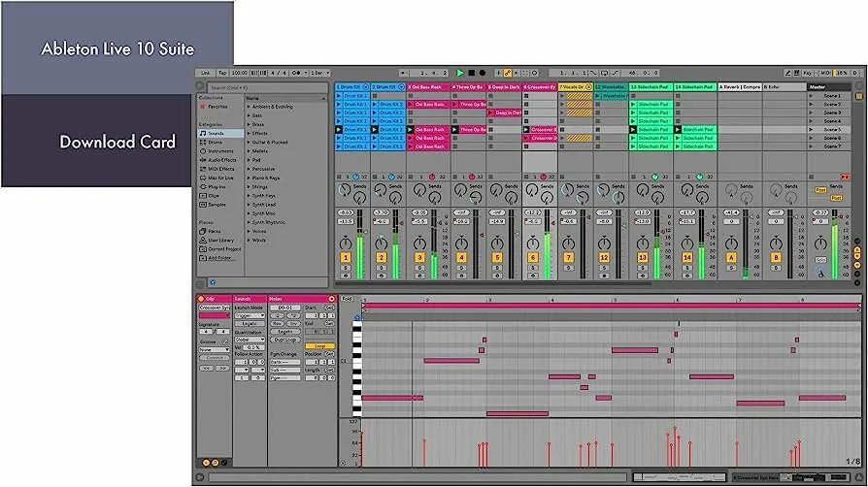This screenshot has height=487, width=868.
Task: Solo track 13 with S button
Action: pyautogui.click(x=642, y=268)
